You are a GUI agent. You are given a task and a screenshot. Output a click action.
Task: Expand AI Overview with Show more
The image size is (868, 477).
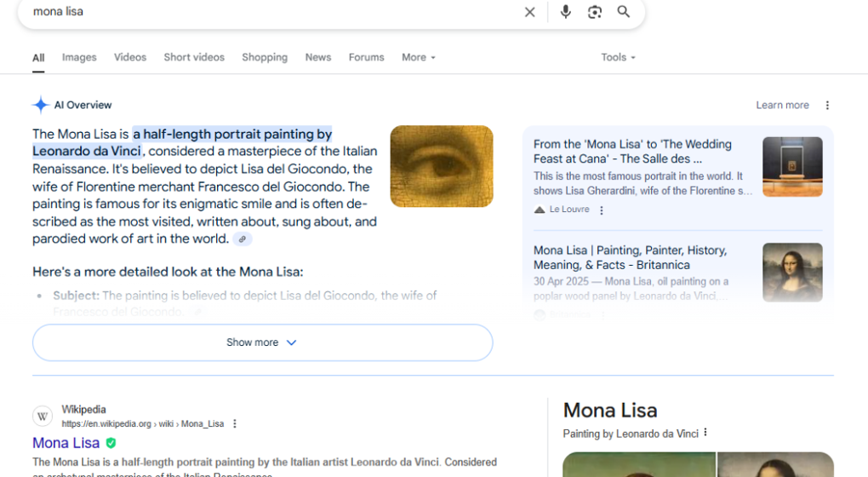click(x=262, y=342)
